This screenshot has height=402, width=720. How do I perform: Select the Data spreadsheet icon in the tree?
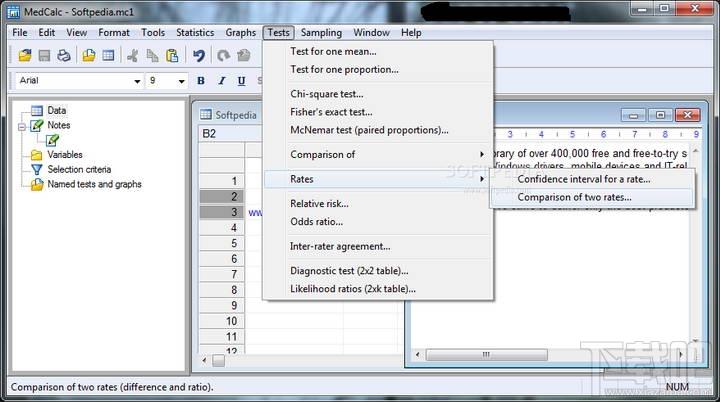tap(37, 110)
